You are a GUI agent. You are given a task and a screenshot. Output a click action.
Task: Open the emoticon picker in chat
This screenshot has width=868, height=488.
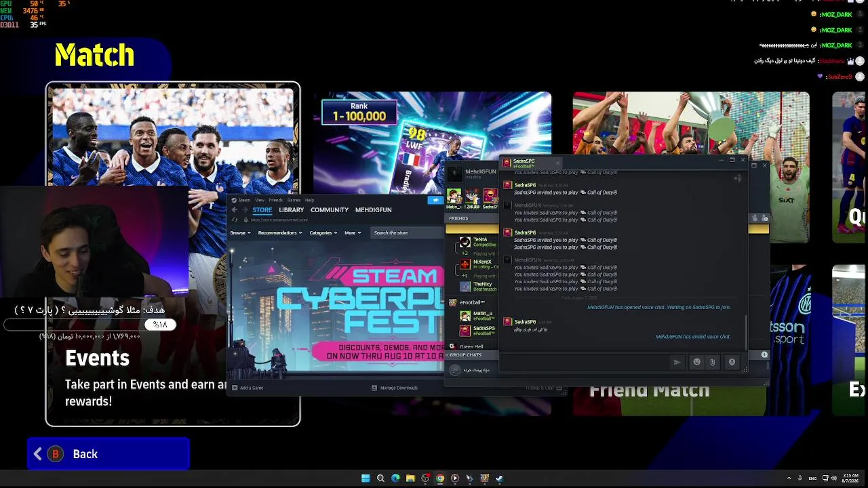click(x=696, y=362)
